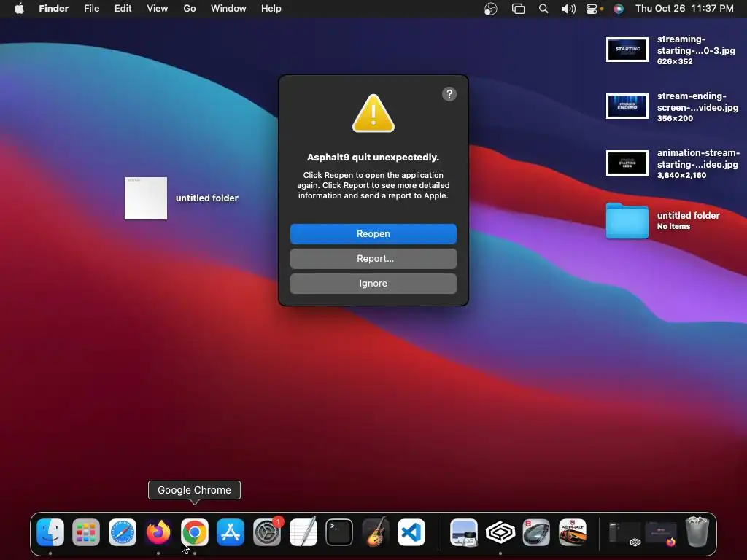Open the white hexagon logo app in Dock
Screen dimensions: 747x560
pos(500,532)
